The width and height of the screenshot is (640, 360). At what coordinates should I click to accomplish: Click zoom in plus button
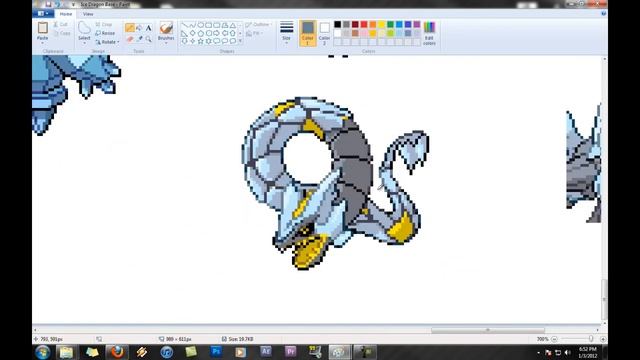click(602, 339)
